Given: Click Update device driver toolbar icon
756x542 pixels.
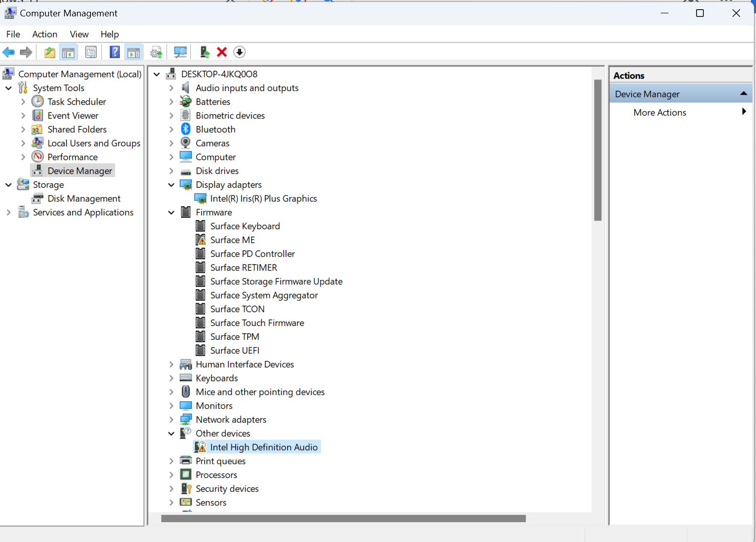Looking at the screenshot, I should click(x=205, y=52).
